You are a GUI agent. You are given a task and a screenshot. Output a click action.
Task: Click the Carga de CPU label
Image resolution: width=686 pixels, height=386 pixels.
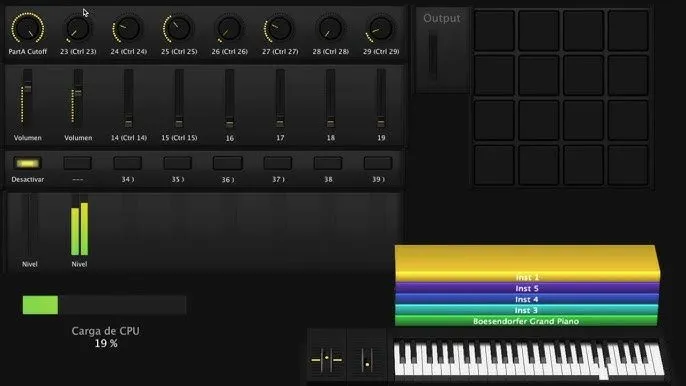point(105,331)
